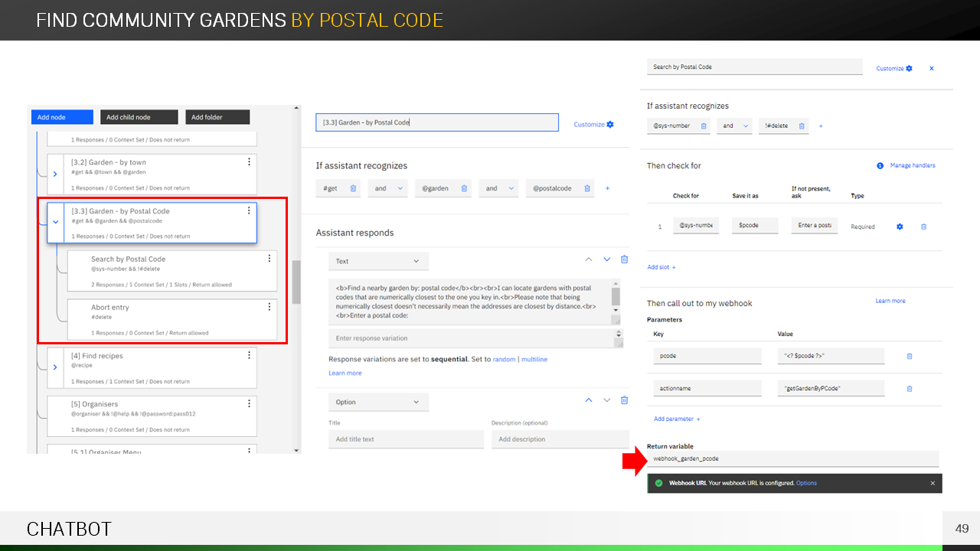Delete the @postalcode condition via trash icon
This screenshot has width=980, height=551.
pyautogui.click(x=587, y=188)
